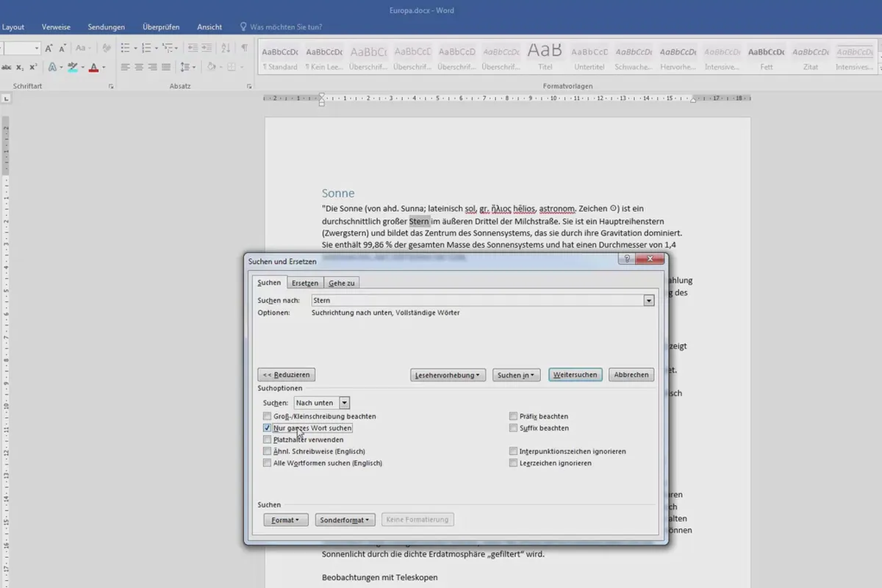Center the paragraph text
Screen dimensions: 882x588
click(139, 68)
